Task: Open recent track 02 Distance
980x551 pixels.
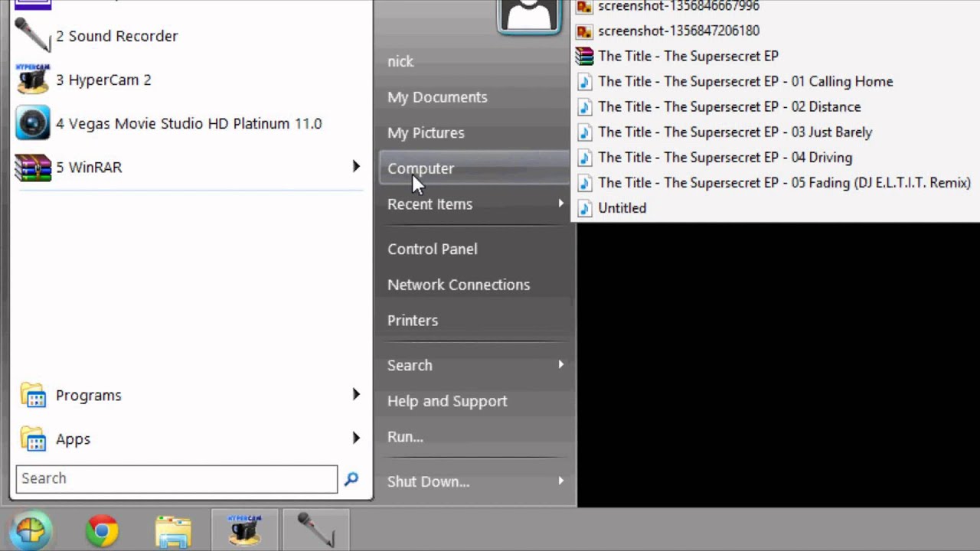Action: (729, 107)
